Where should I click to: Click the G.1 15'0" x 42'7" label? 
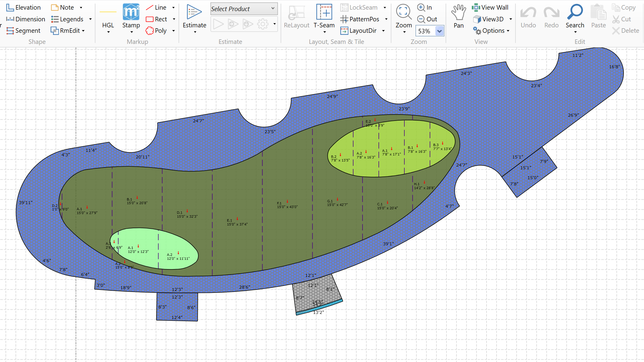coord(337,203)
